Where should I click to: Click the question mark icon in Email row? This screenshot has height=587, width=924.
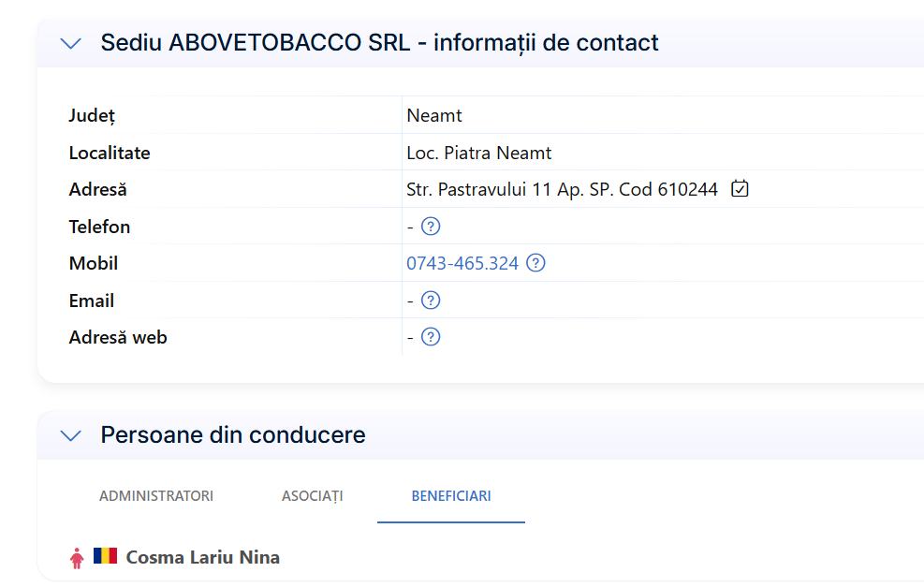click(x=431, y=301)
